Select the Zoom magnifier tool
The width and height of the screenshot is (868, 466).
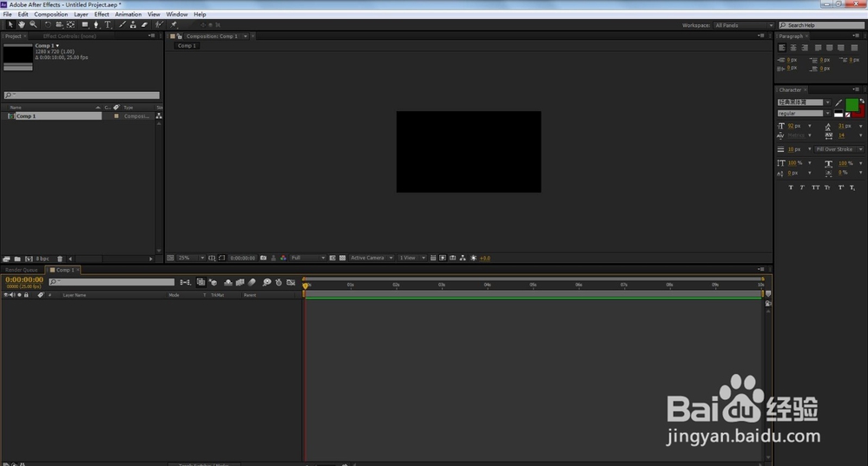pos(33,24)
